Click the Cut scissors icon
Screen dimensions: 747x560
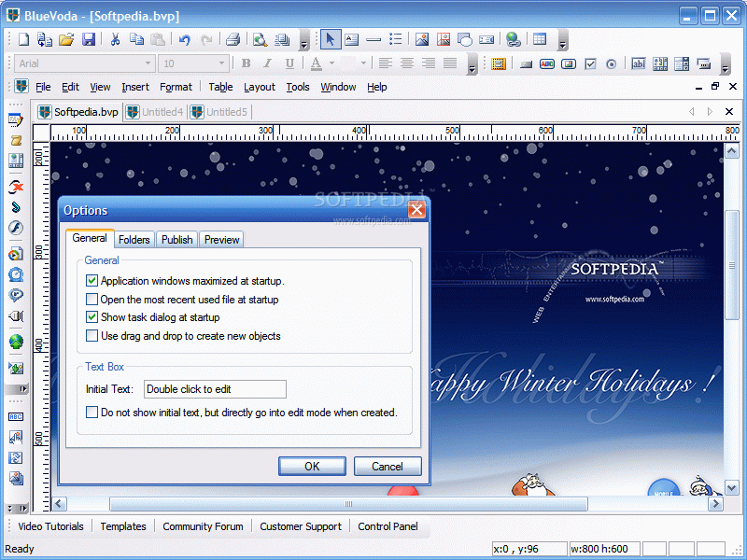pos(115,39)
